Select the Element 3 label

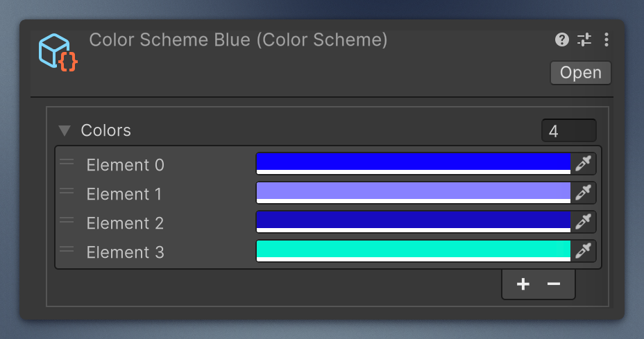[x=125, y=252]
